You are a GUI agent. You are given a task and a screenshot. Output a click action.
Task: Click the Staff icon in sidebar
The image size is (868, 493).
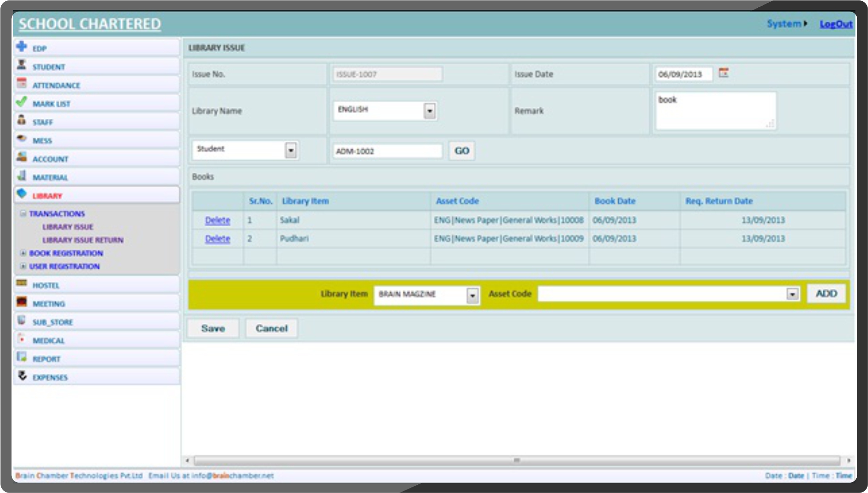pyautogui.click(x=22, y=120)
